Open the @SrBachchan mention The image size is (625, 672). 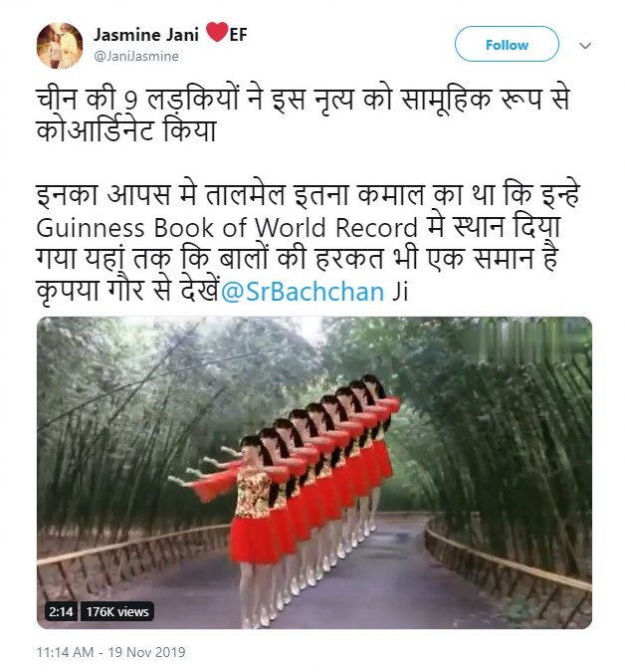click(x=303, y=292)
